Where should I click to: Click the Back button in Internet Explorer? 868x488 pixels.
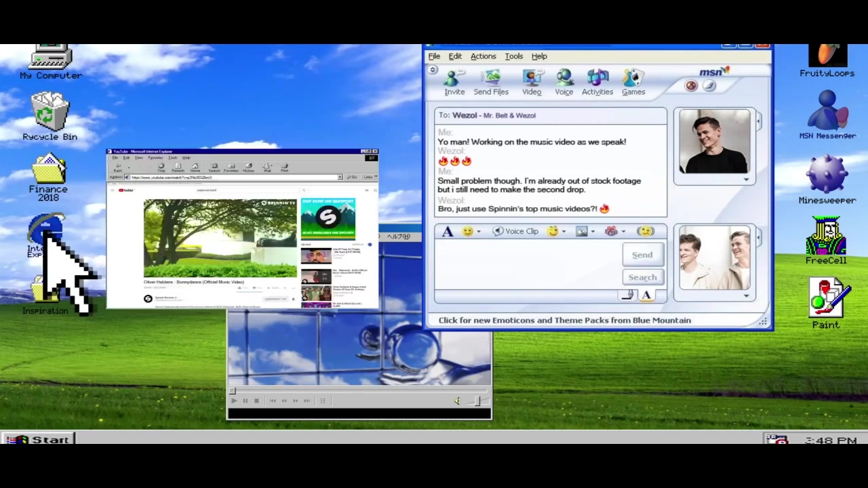[118, 167]
